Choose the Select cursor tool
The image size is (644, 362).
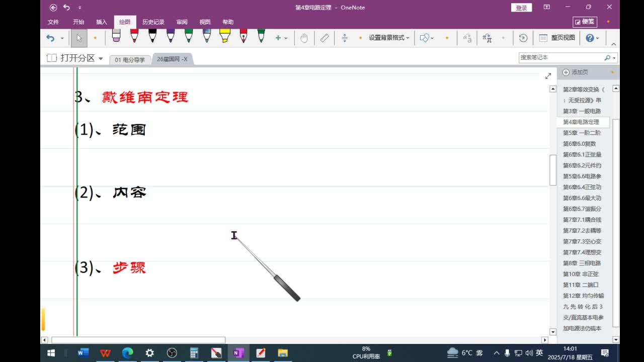79,38
